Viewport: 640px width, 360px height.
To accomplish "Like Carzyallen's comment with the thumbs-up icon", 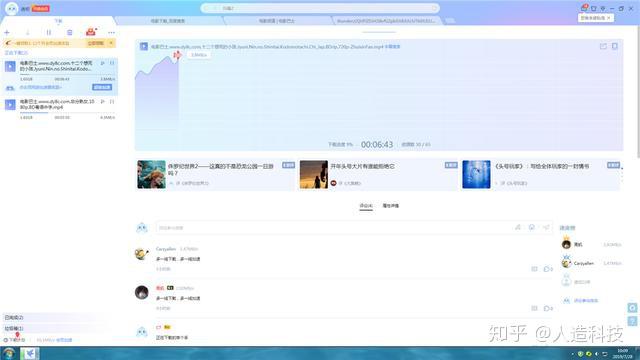I will [547, 269].
